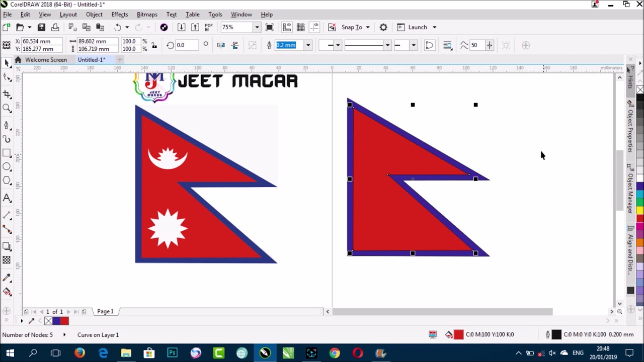The height and width of the screenshot is (362, 644).
Task: Save the document with floppy icon
Action: point(42,27)
